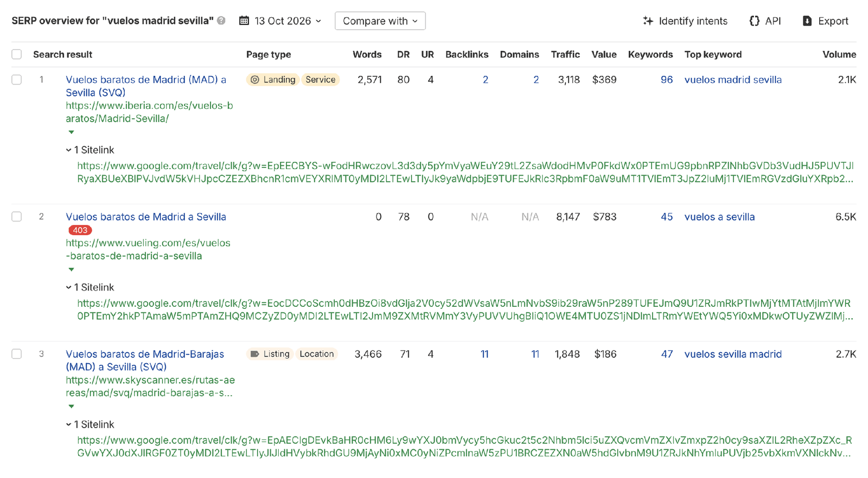Open the skyscanner.es result URL
The image size is (868, 478).
click(150, 386)
